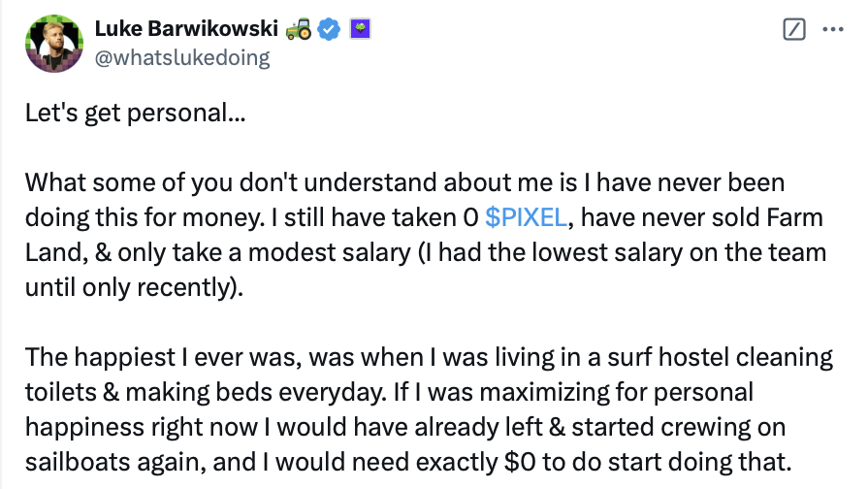Click the purple affiliation badge icon
The width and height of the screenshot is (868, 489).
point(360,29)
